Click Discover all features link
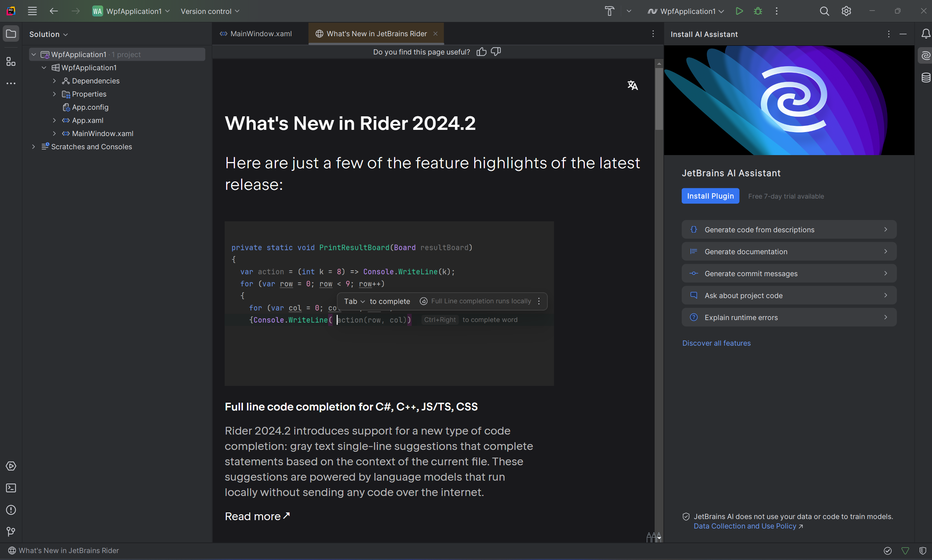The height and width of the screenshot is (560, 932). [x=716, y=343]
